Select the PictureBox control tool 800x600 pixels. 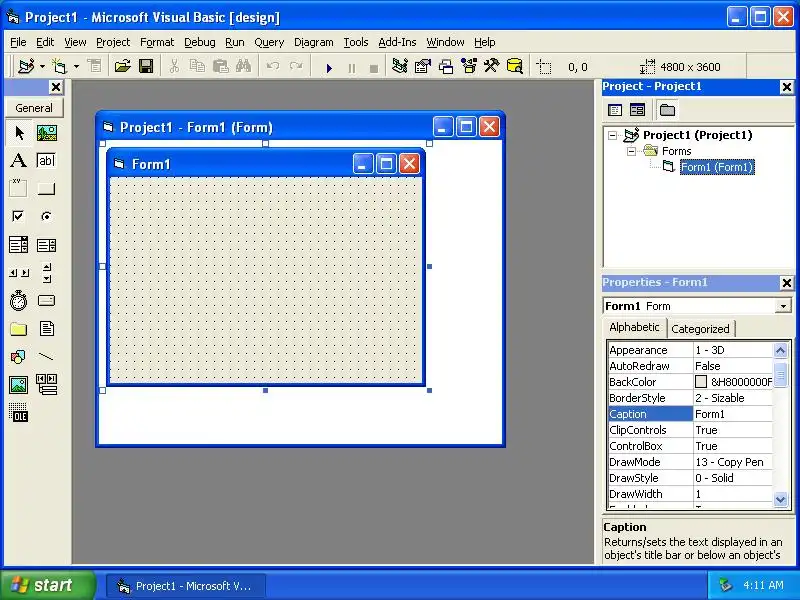tap(46, 133)
